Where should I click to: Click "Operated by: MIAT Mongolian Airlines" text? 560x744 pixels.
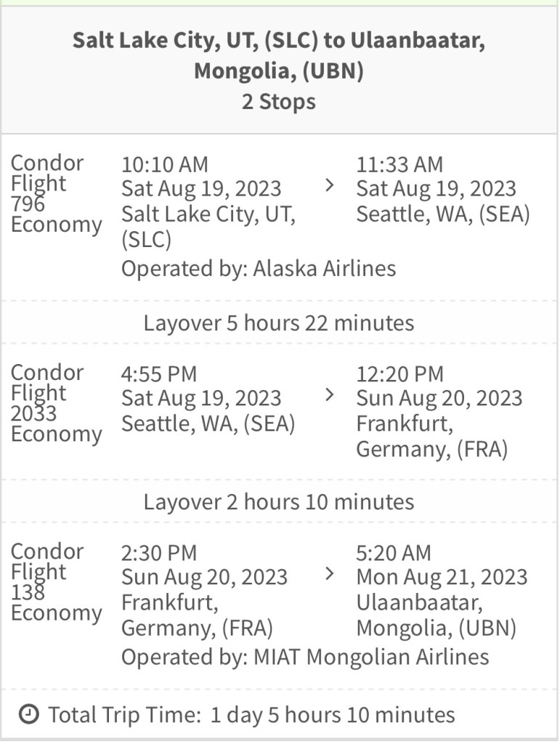click(305, 658)
